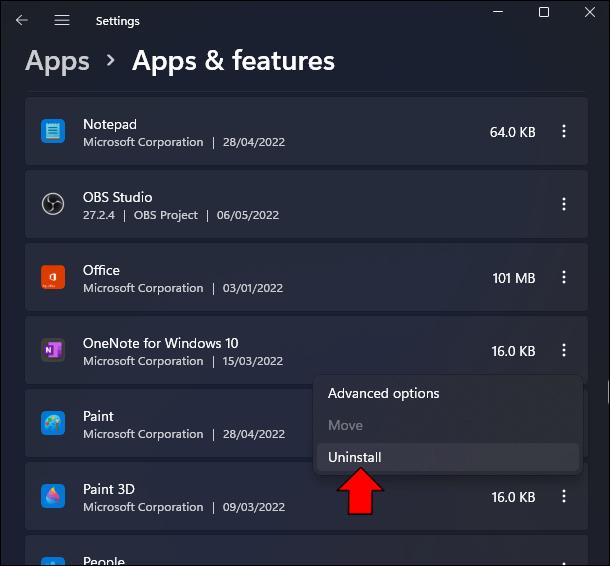Click the vertical scrollbar thumb
This screenshot has width=610, height=566.
click(608, 392)
